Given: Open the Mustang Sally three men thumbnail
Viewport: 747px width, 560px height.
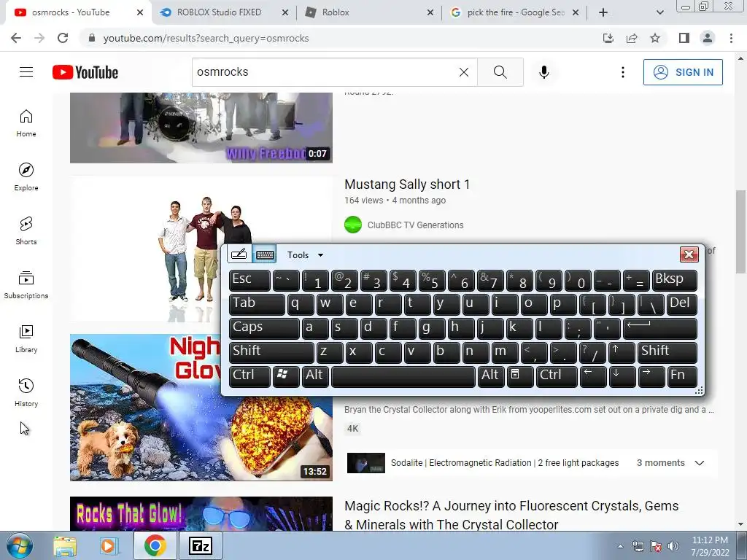Looking at the screenshot, I should coord(201,249).
